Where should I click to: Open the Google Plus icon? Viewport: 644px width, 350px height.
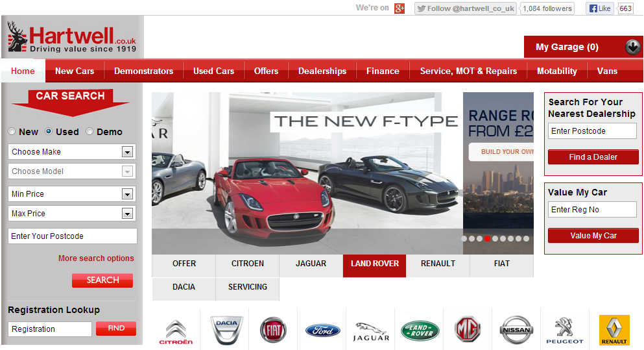(x=400, y=8)
